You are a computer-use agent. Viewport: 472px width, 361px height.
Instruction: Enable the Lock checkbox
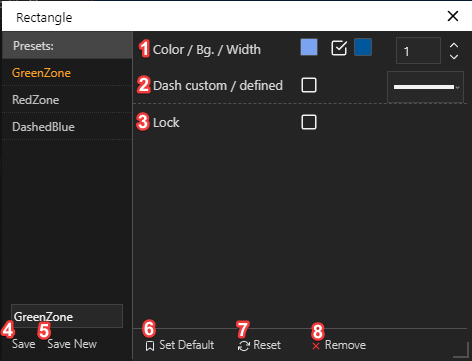309,122
